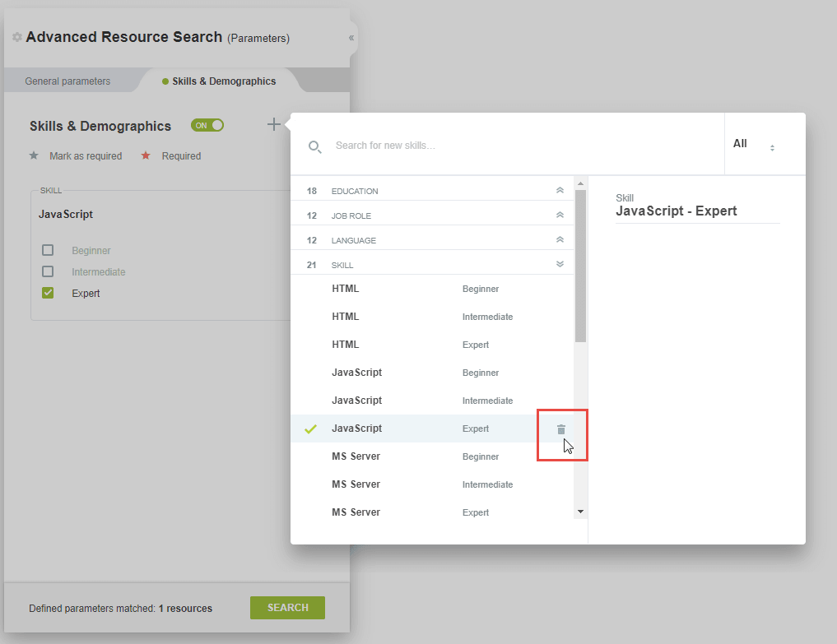Open the All filter dropdown
837x644 pixels.
click(754, 144)
